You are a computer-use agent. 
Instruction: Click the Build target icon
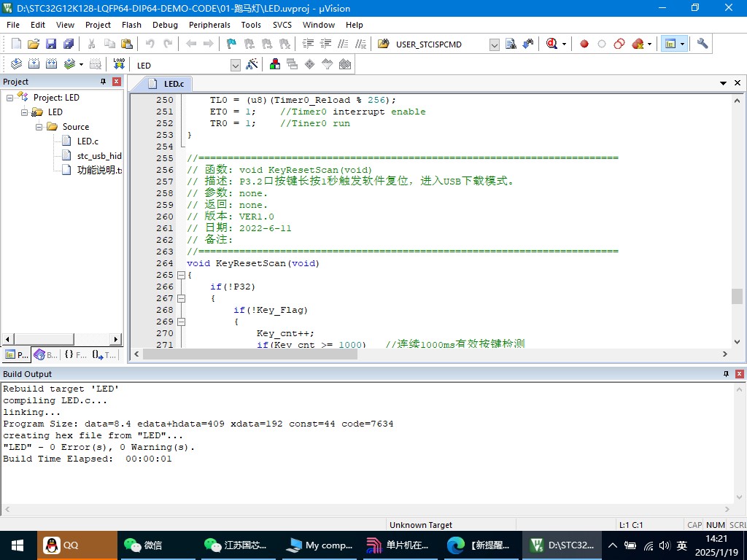(34, 64)
